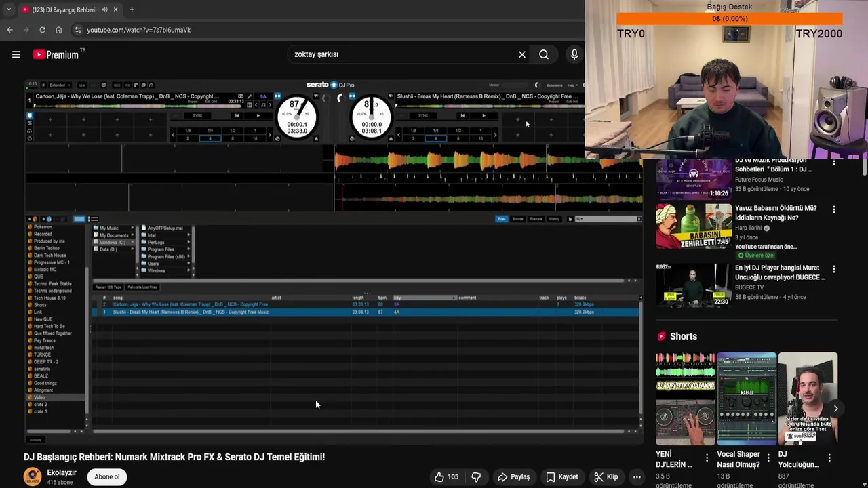Switch to the Files tab in Serato
Image resolution: width=868 pixels, height=488 pixels.
(502, 219)
